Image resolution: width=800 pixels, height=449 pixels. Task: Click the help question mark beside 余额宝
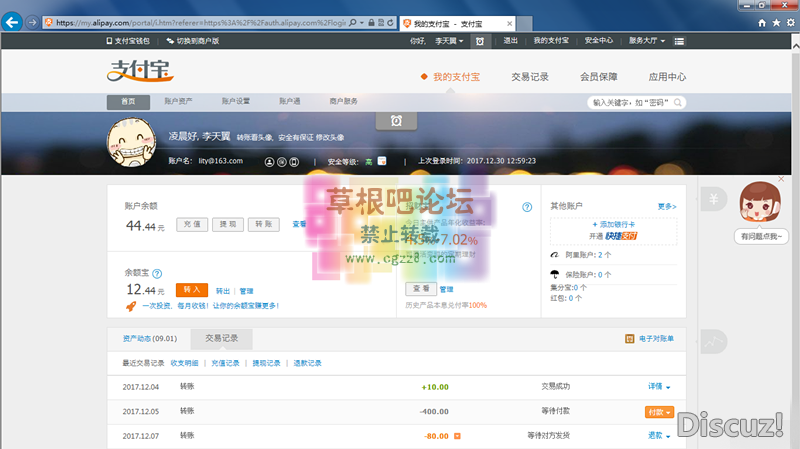coord(157,273)
